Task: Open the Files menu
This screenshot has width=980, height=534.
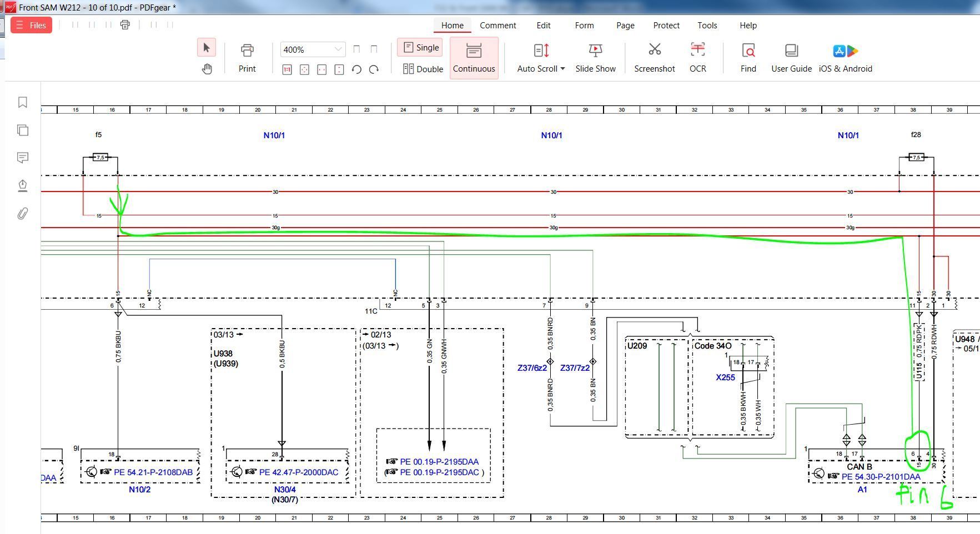Action: point(31,25)
